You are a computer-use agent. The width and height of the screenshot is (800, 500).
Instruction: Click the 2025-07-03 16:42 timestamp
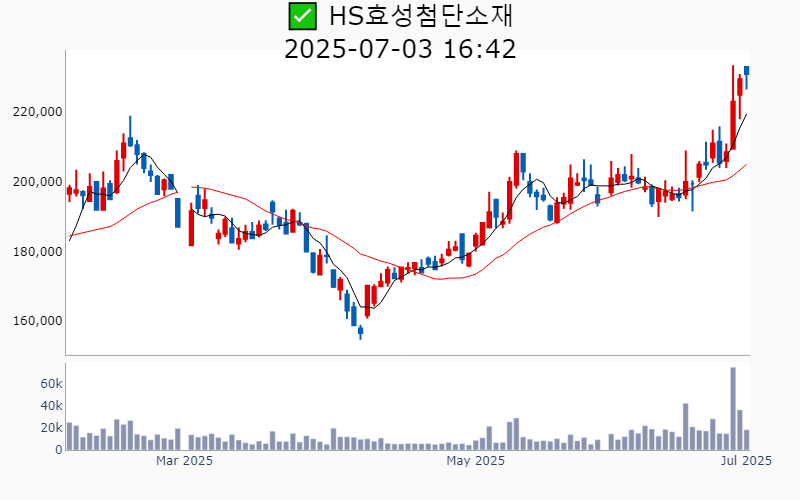(x=400, y=49)
